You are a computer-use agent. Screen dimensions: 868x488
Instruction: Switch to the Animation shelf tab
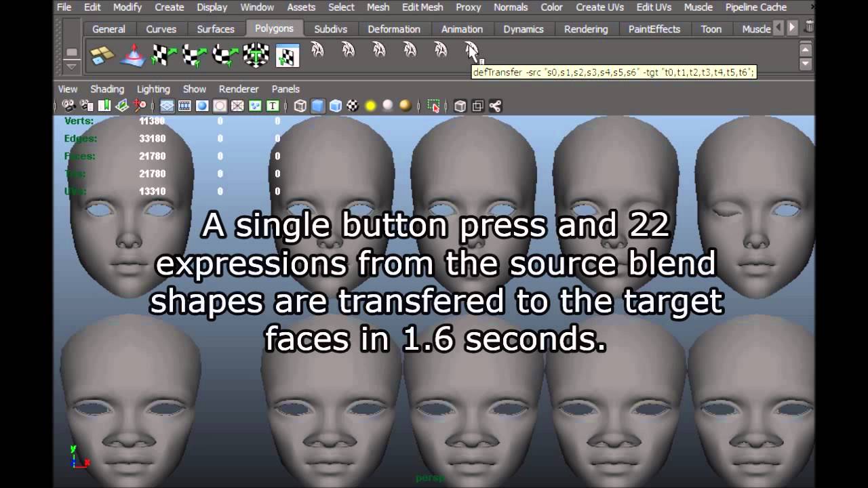(x=462, y=29)
